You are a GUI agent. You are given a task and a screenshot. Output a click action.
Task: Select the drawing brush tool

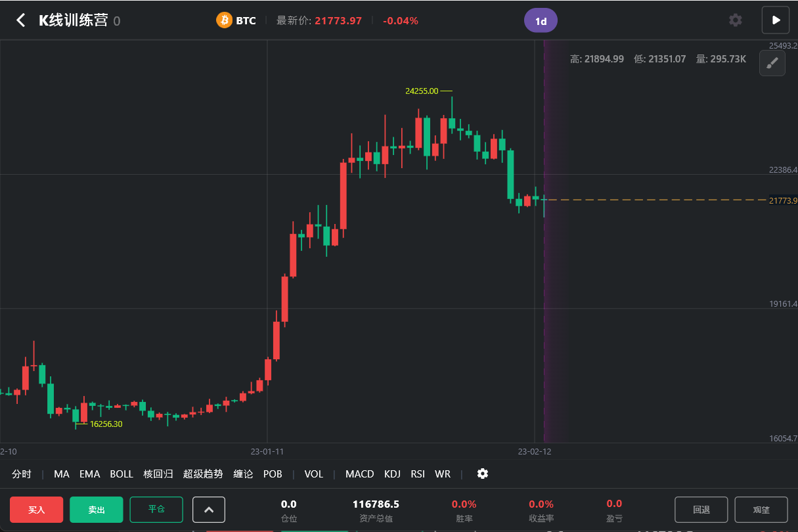(772, 63)
